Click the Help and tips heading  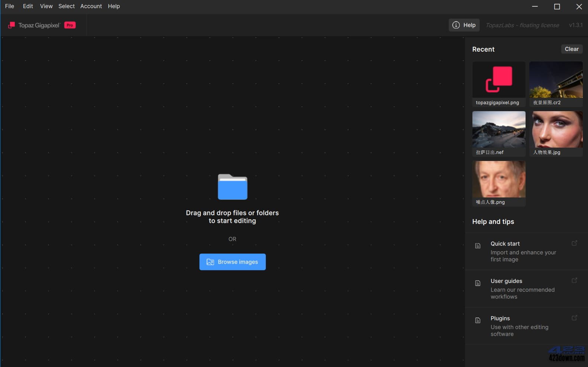click(x=493, y=222)
